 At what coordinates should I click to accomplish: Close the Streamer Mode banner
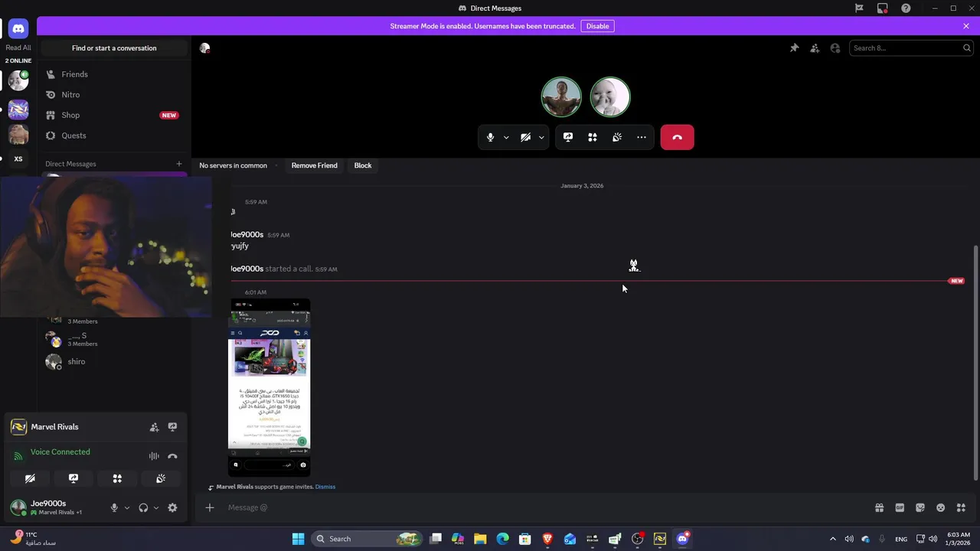(x=966, y=26)
